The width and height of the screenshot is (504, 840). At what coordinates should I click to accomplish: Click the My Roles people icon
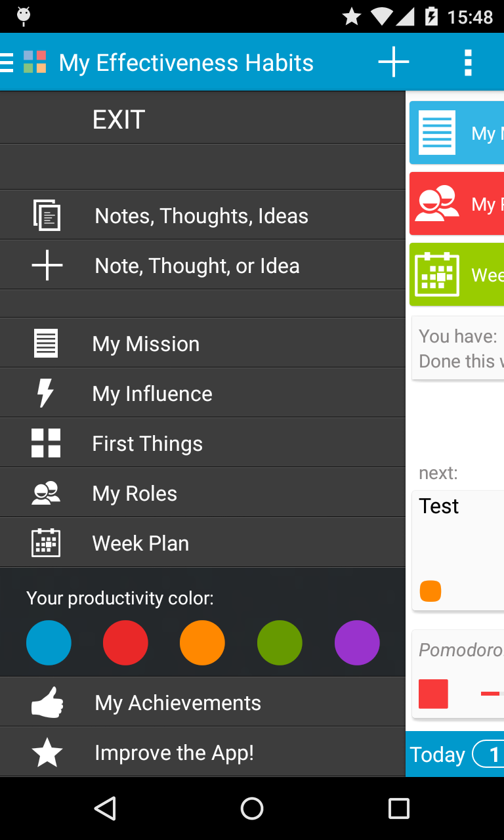[46, 493]
